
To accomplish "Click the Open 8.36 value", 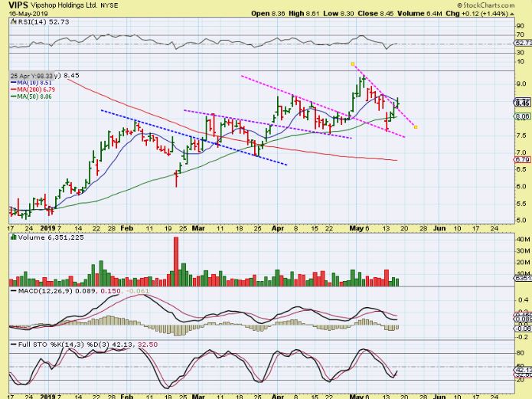I will pos(268,14).
